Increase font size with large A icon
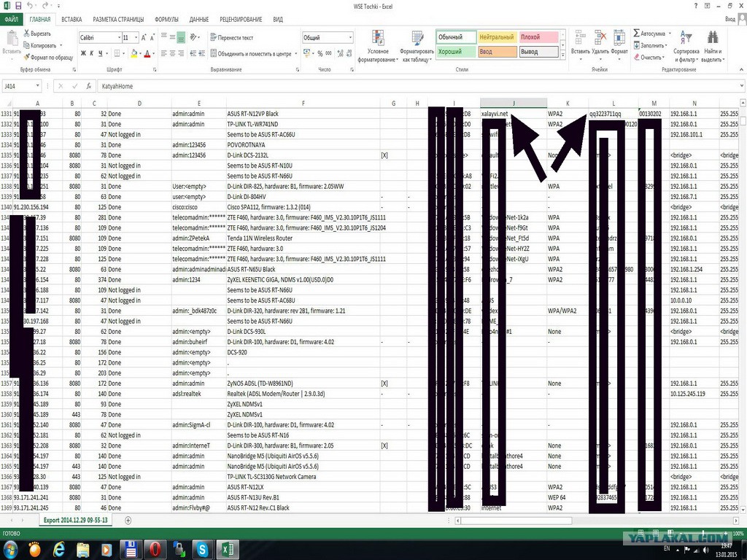 click(144, 37)
